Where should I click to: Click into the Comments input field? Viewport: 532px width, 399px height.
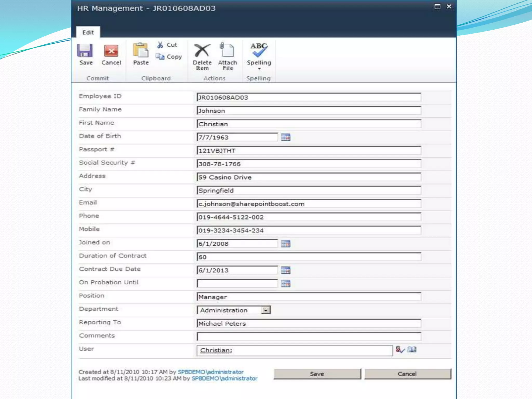(x=309, y=337)
